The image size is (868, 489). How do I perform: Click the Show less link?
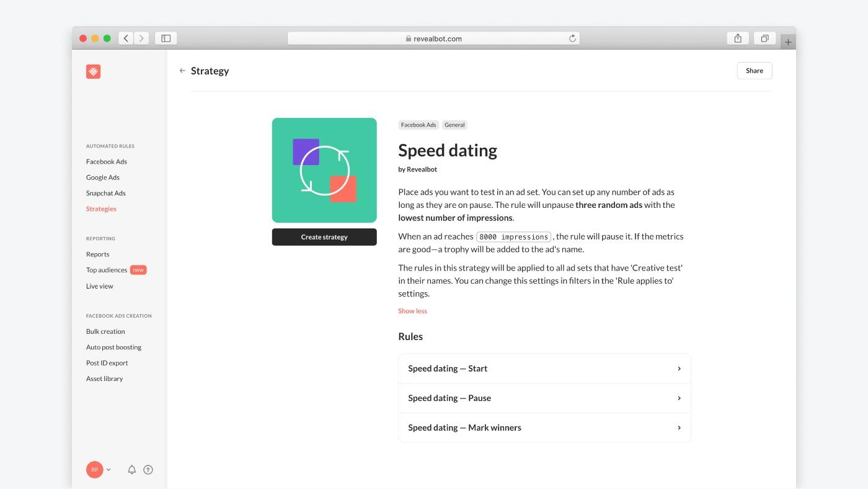point(412,311)
